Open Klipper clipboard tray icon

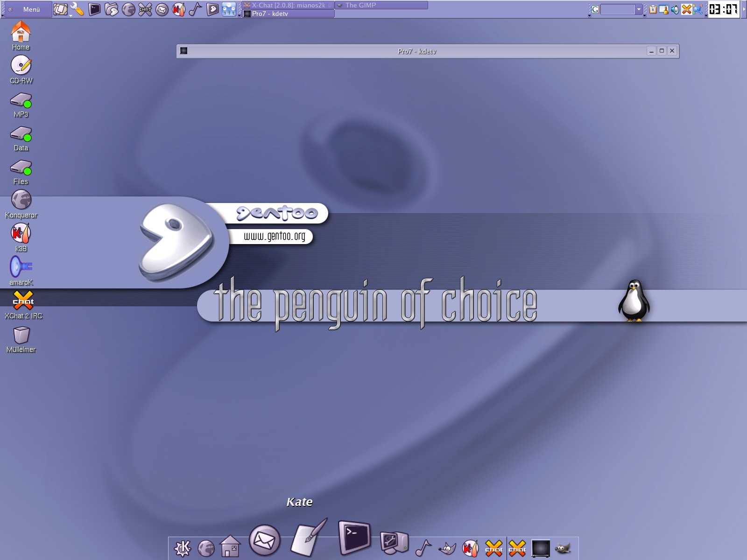click(653, 9)
